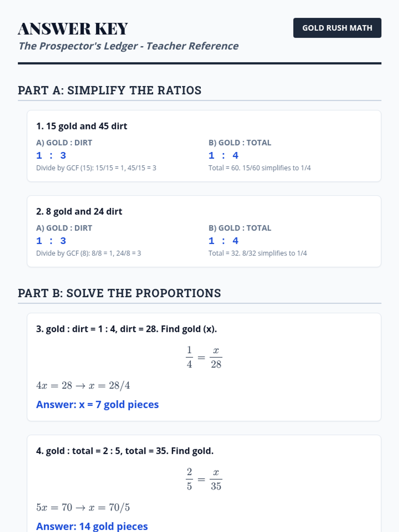
Task: Select question 4 title about total = 35
Action: pyautogui.click(x=125, y=451)
